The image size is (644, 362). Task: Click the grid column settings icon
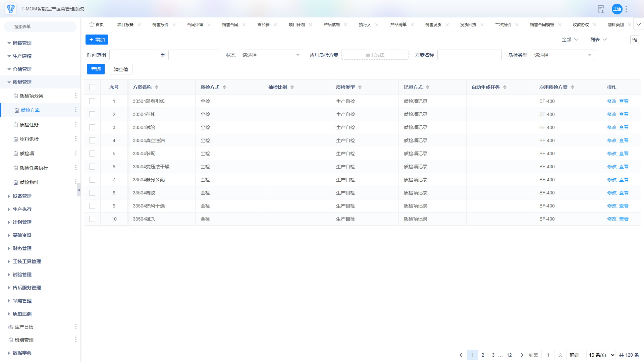[x=635, y=40]
